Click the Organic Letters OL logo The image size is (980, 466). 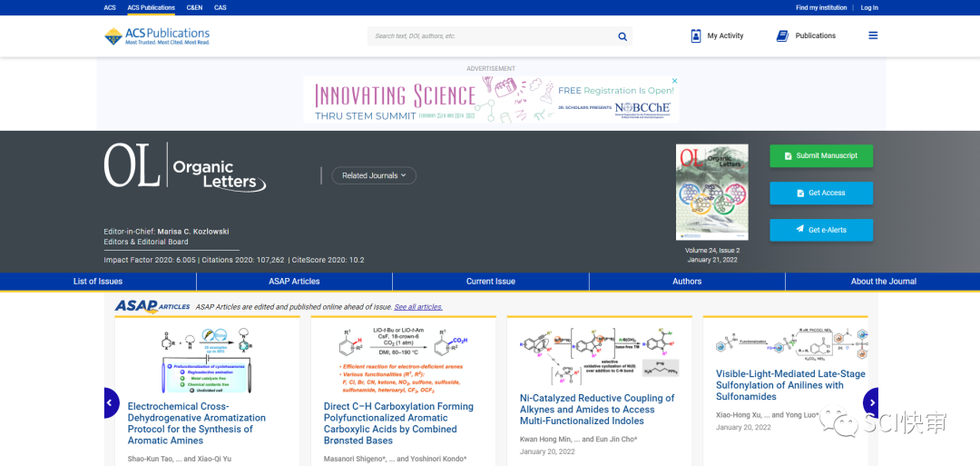(x=185, y=167)
